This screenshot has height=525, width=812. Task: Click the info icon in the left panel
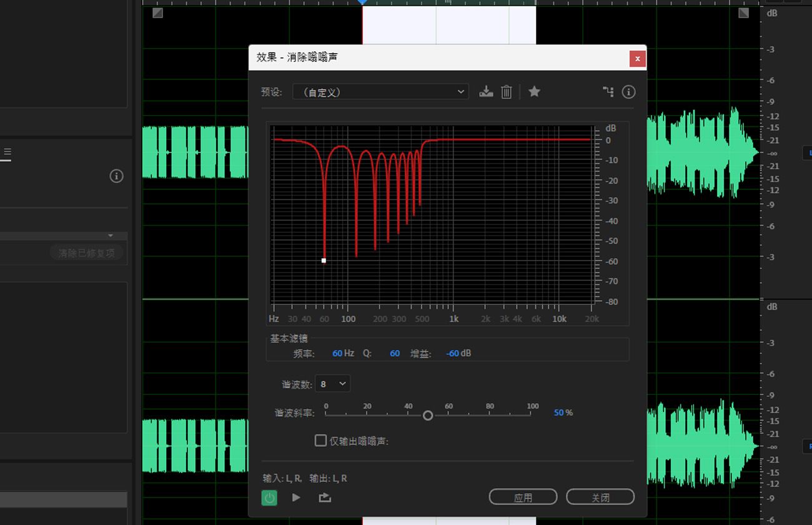click(x=117, y=176)
